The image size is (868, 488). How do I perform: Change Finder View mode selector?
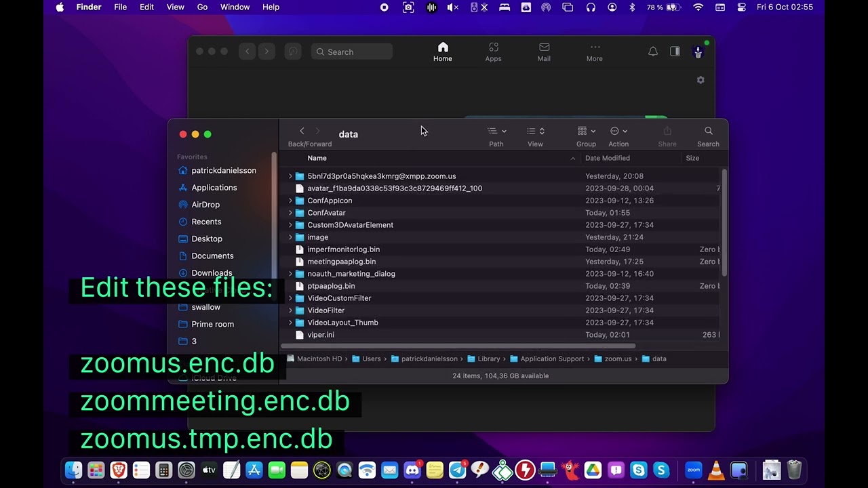tap(536, 131)
